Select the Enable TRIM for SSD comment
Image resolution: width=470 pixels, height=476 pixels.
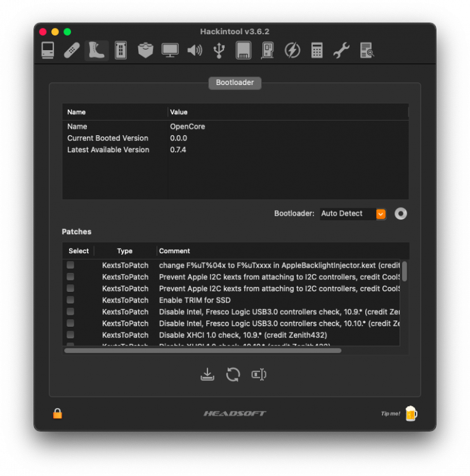pyautogui.click(x=195, y=300)
